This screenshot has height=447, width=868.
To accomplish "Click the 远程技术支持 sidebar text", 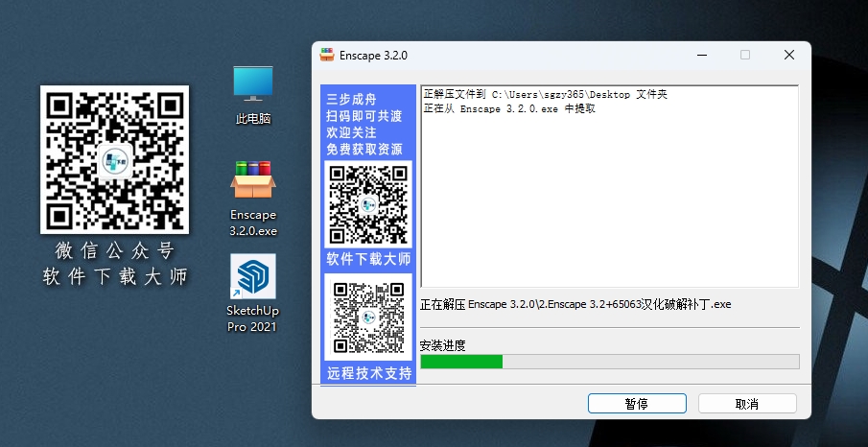I will click(x=369, y=374).
